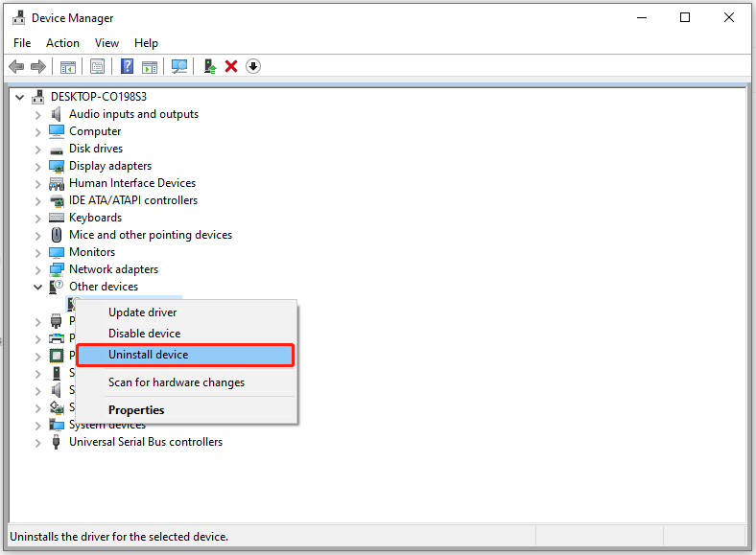Viewport: 756px width, 555px height.
Task: Click Show/Hide Console Tree toolbar icon
Action: [x=68, y=66]
